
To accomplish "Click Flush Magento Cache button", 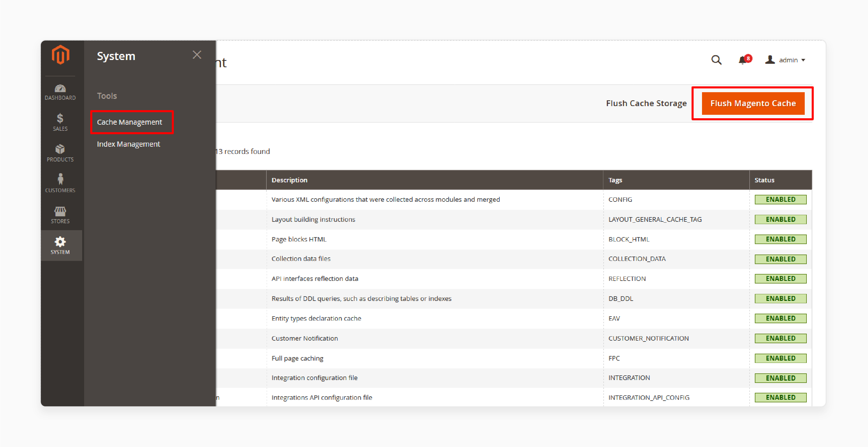I will pos(753,103).
